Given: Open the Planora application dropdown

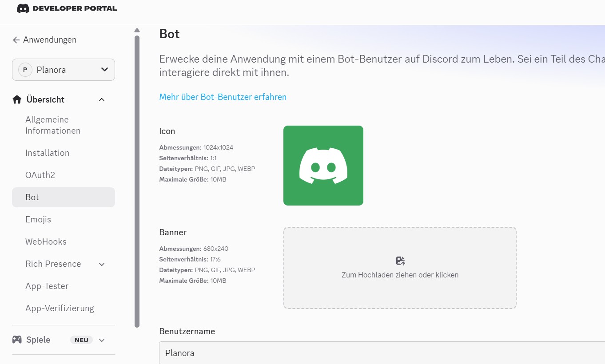Looking at the screenshot, I should click(64, 70).
